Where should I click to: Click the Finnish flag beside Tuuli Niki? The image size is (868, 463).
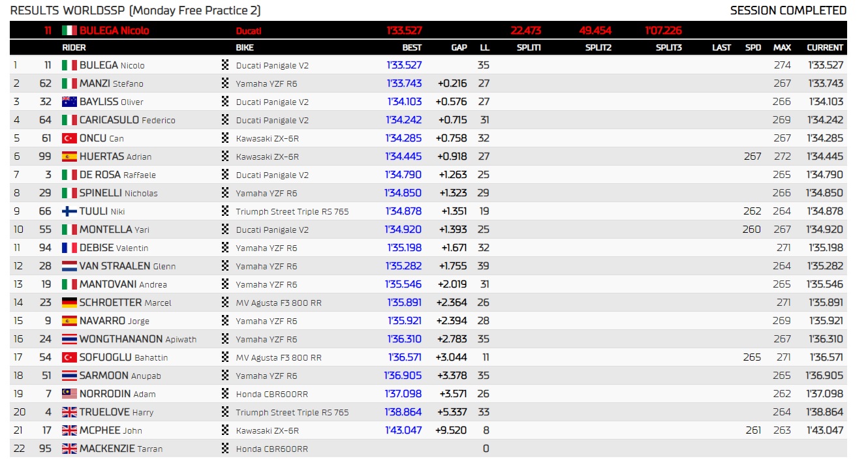69,211
